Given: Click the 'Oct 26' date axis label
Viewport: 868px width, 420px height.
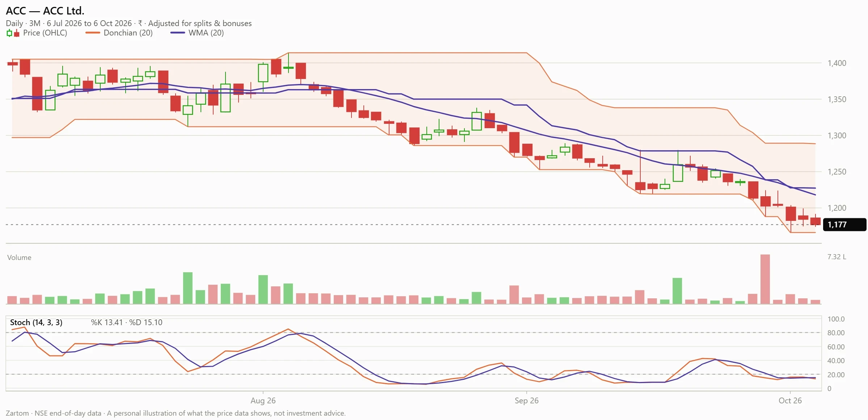Looking at the screenshot, I should [790, 400].
